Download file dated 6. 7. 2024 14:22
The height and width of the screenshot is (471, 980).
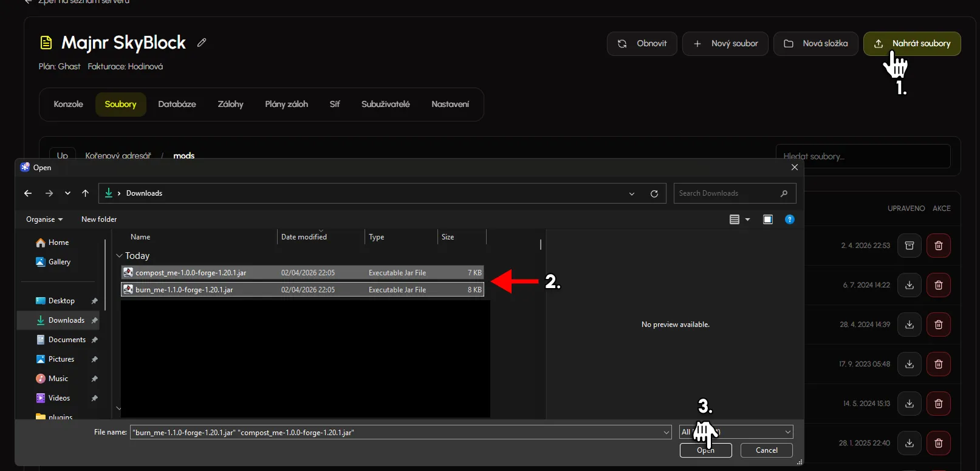point(910,285)
